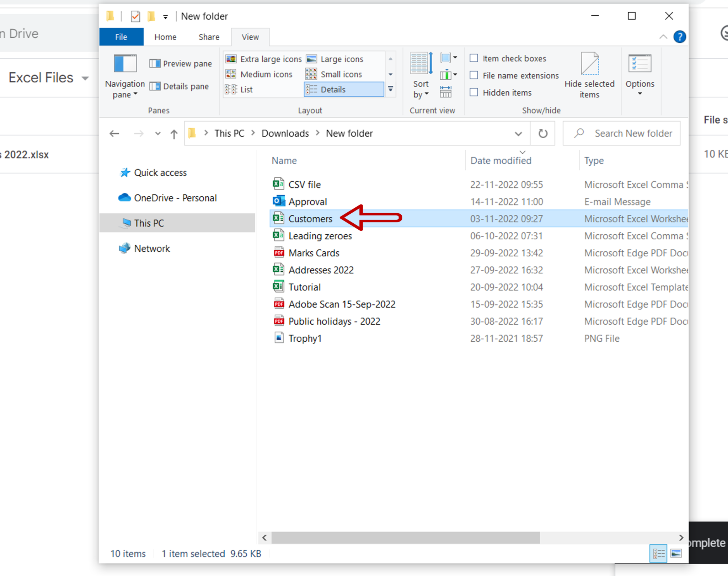Toggle the Details pane
Viewport: 728px width, 576px height.
[x=180, y=86]
